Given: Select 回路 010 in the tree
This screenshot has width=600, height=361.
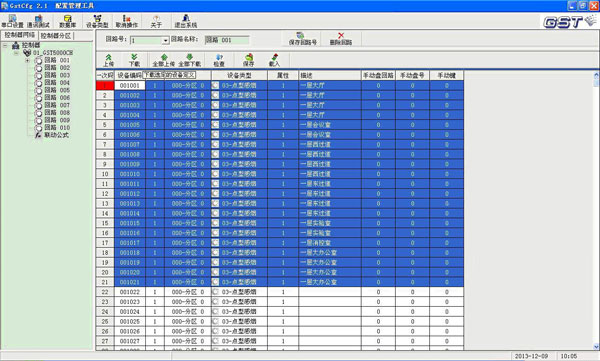Looking at the screenshot, I should [57, 127].
